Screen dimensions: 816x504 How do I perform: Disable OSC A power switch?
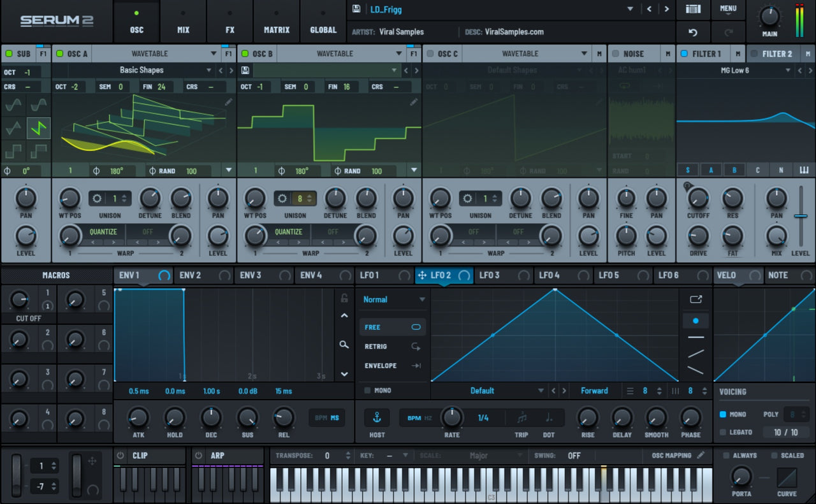coord(60,54)
